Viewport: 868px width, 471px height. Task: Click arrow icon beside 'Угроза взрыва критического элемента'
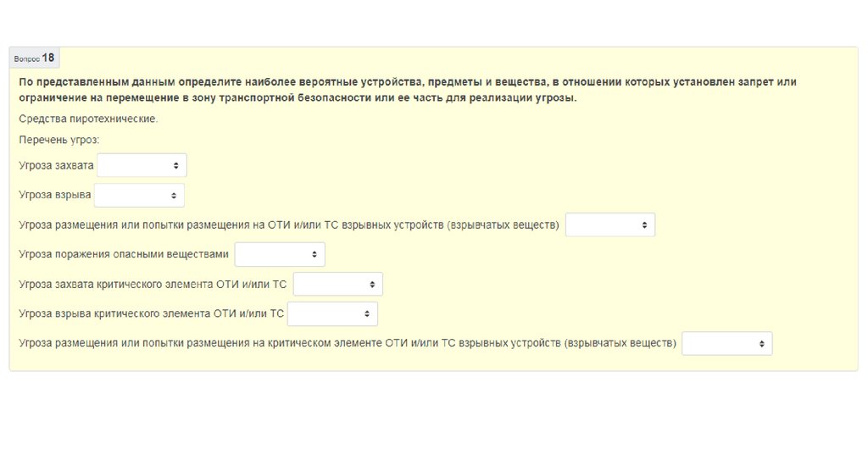(366, 313)
